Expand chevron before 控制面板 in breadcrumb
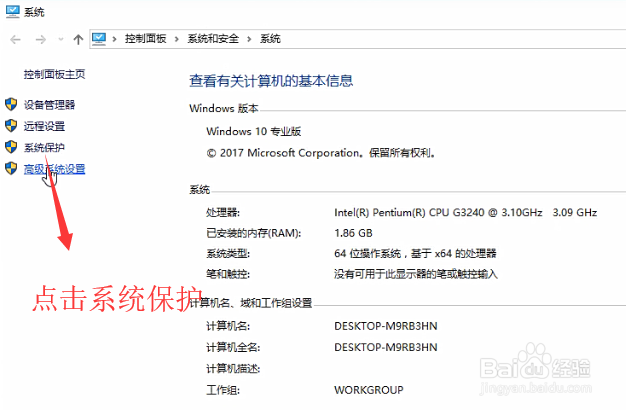 (x=115, y=39)
